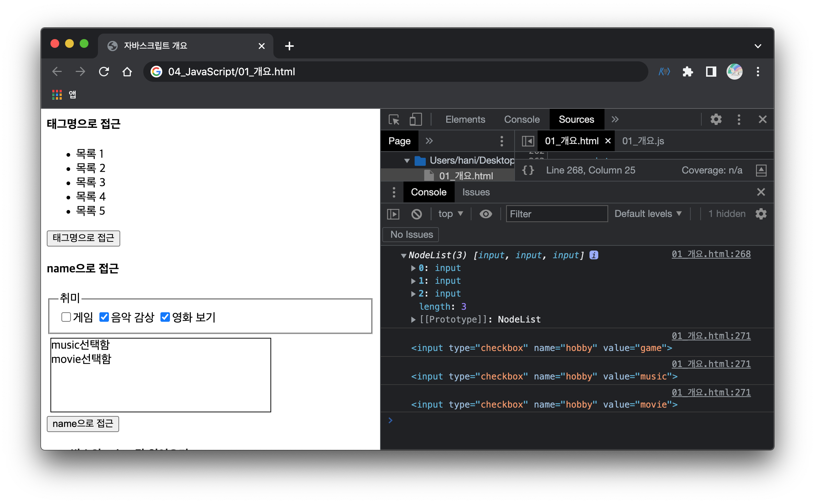The image size is (815, 504).
Task: Uncheck the 음악 감상 checkbox
Action: [104, 317]
